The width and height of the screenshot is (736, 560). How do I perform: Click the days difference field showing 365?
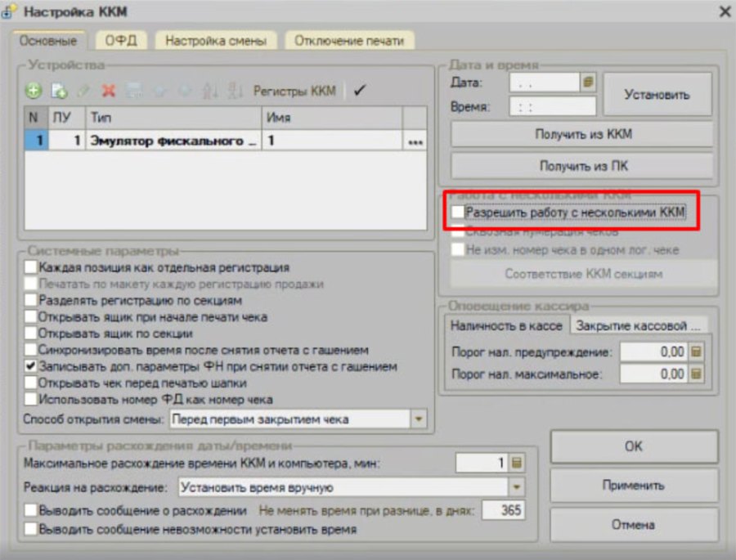point(503,510)
